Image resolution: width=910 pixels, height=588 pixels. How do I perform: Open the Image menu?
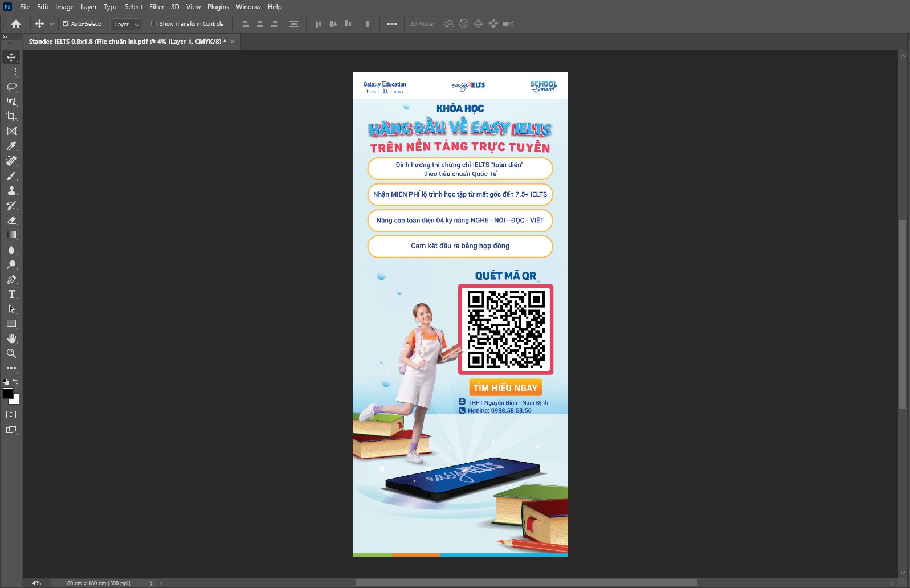[x=64, y=7]
